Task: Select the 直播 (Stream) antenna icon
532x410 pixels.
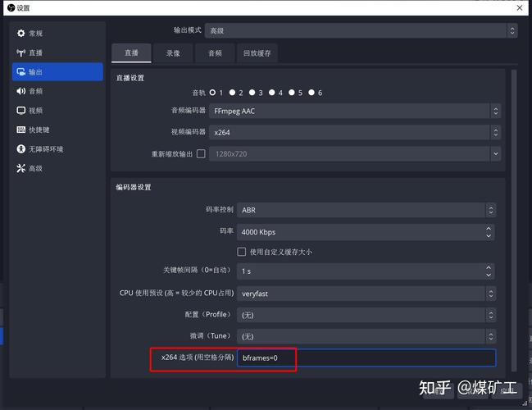Action: coord(21,52)
